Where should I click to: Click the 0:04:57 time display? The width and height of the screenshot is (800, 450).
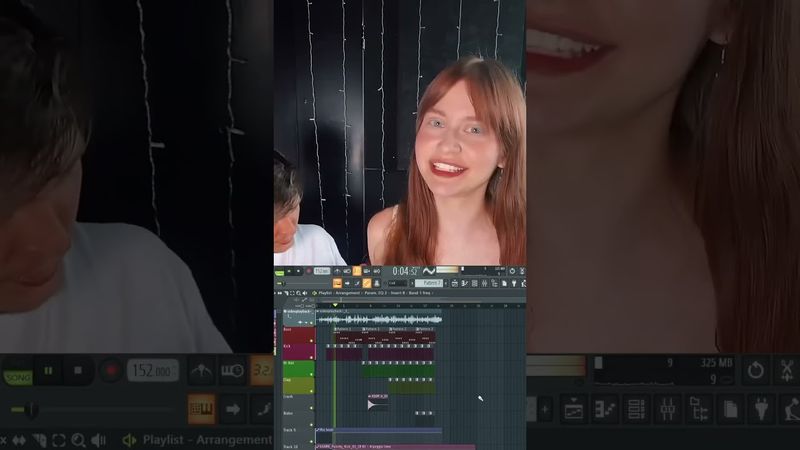(404, 271)
